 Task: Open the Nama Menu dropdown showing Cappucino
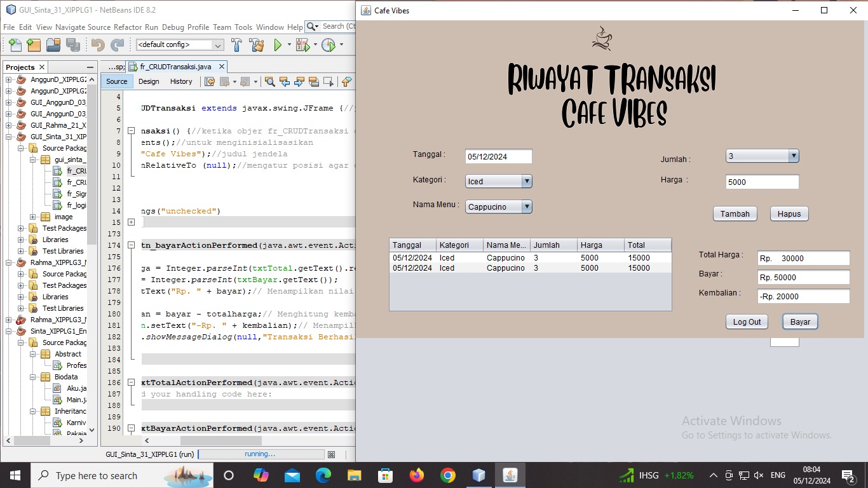coord(498,207)
